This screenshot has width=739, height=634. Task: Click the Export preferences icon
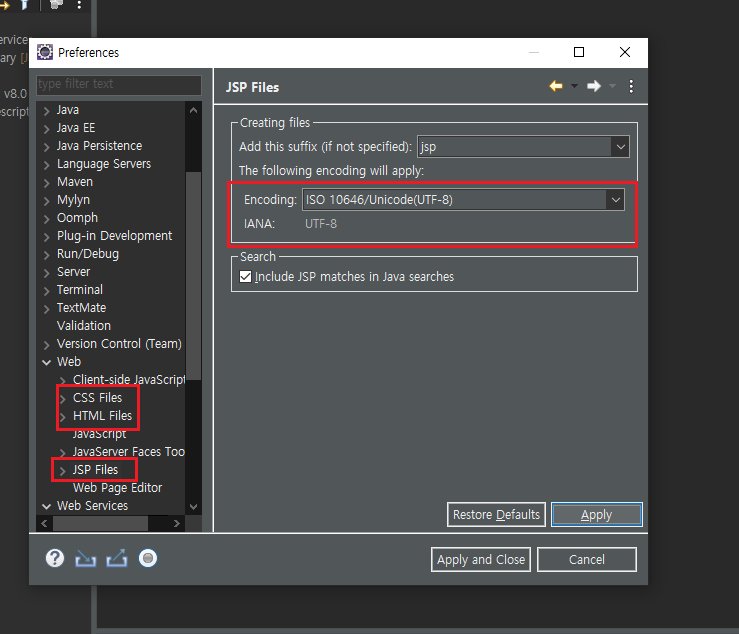[117, 559]
